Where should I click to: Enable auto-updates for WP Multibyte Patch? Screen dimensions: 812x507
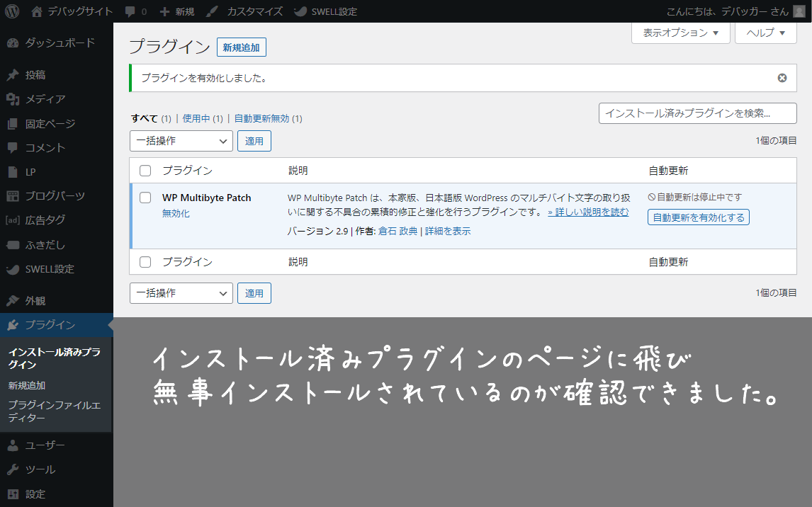point(698,217)
